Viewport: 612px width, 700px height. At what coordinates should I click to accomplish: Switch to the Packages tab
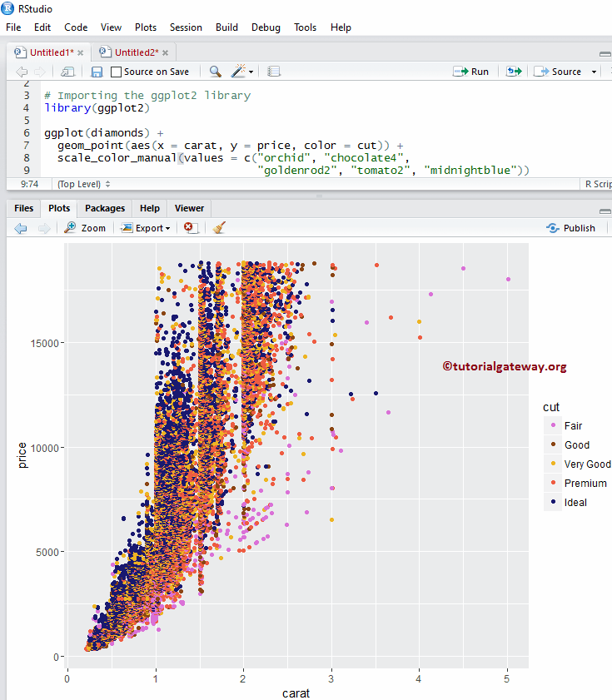pyautogui.click(x=105, y=208)
